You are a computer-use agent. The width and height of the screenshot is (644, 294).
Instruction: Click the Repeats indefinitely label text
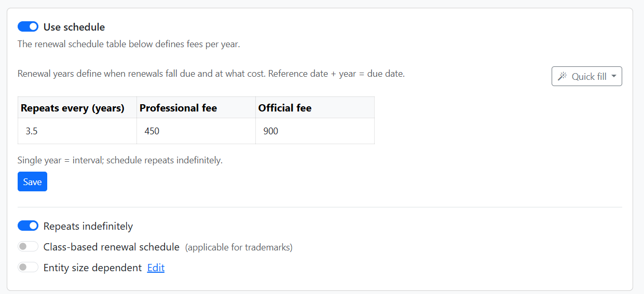click(x=88, y=226)
